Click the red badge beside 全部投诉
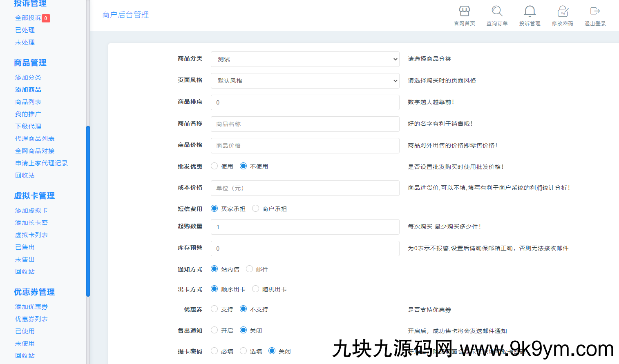Viewport: 619px width, 364px height. coord(46,18)
